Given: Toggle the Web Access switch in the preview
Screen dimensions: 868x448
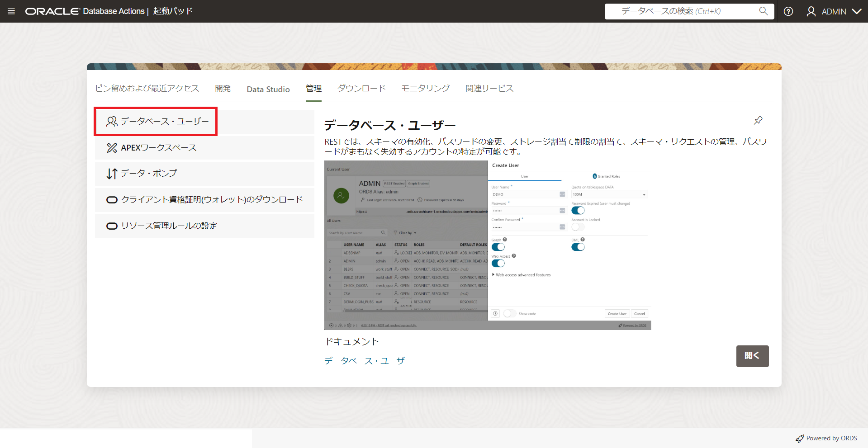Looking at the screenshot, I should [498, 263].
